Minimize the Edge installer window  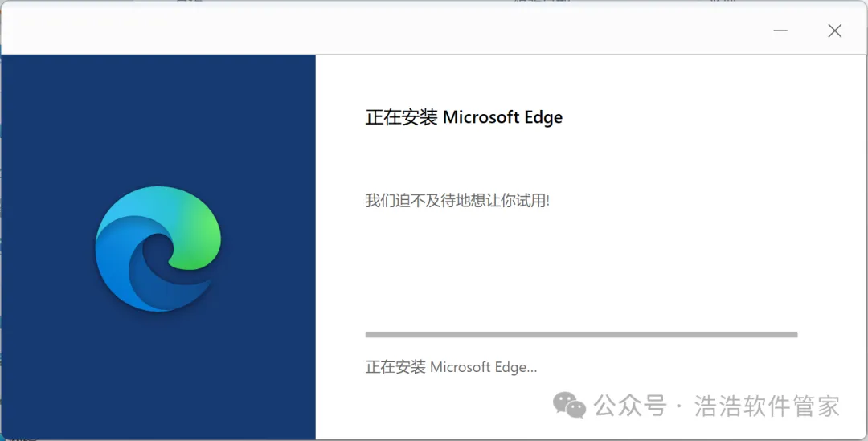(780, 31)
